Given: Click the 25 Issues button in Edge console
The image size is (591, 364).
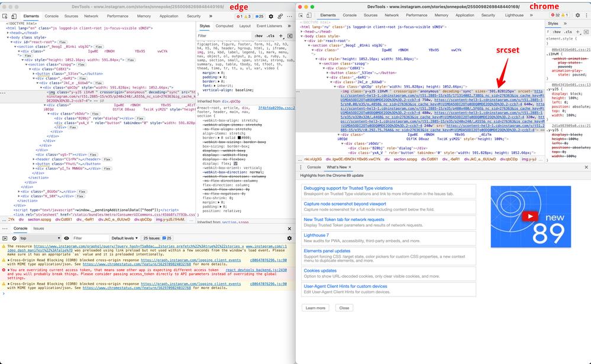Looking at the screenshot, I should point(157,238).
